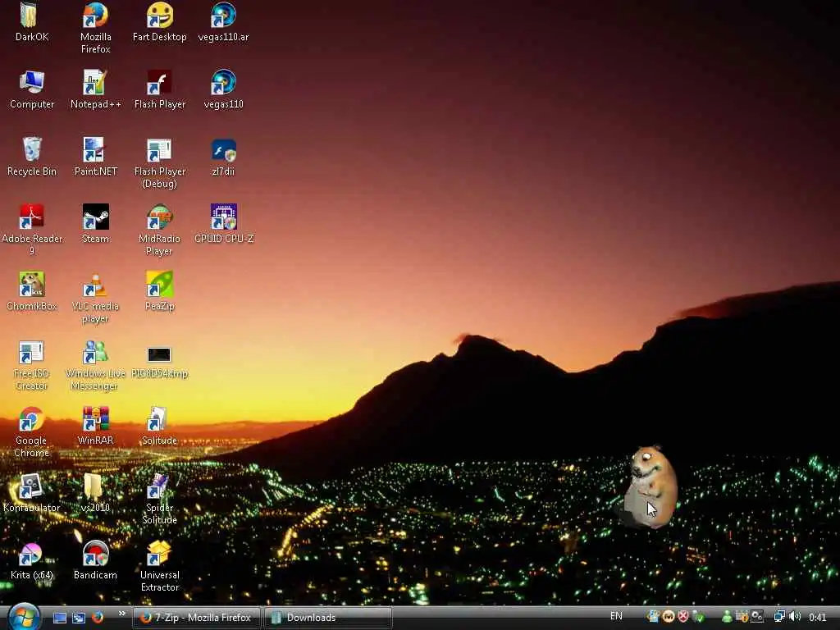Click the red shield security tray icon

tap(683, 617)
